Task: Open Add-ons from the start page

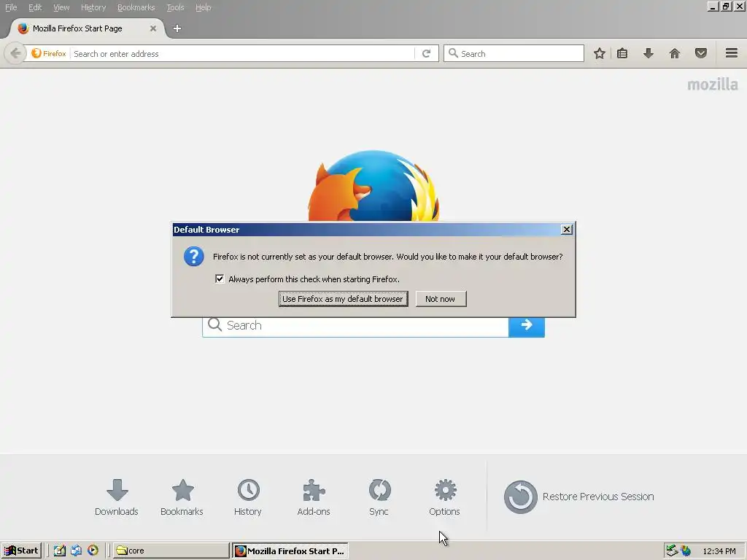Action: 314,497
